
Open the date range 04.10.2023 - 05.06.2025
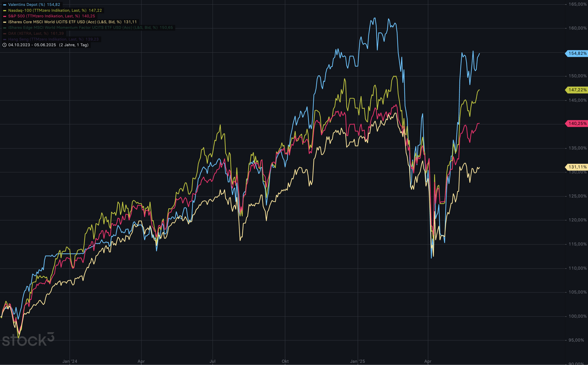[x=32, y=45]
